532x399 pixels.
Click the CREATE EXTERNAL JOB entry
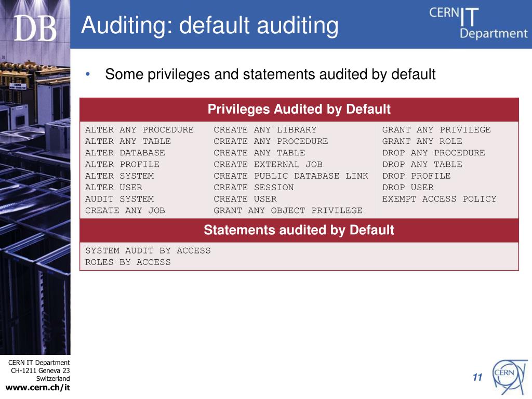click(x=268, y=164)
